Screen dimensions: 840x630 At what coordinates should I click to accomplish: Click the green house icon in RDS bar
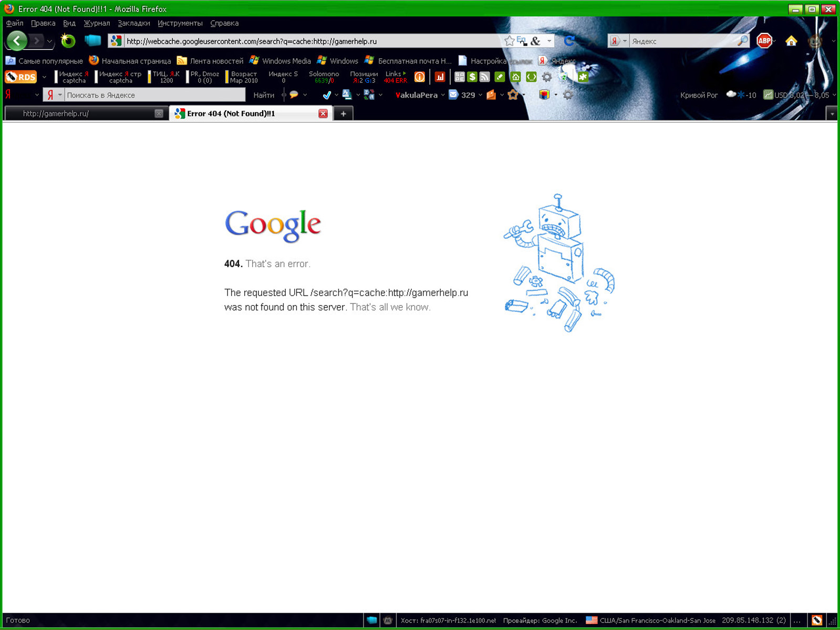516,77
